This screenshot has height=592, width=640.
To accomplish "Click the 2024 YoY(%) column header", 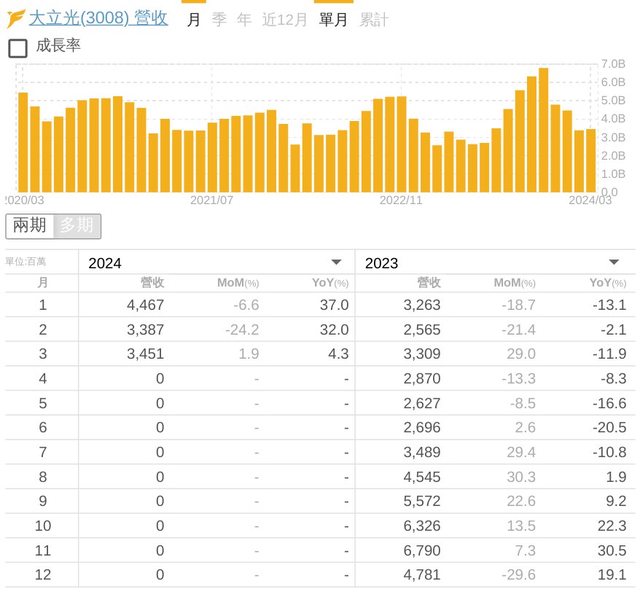I will pos(329,282).
